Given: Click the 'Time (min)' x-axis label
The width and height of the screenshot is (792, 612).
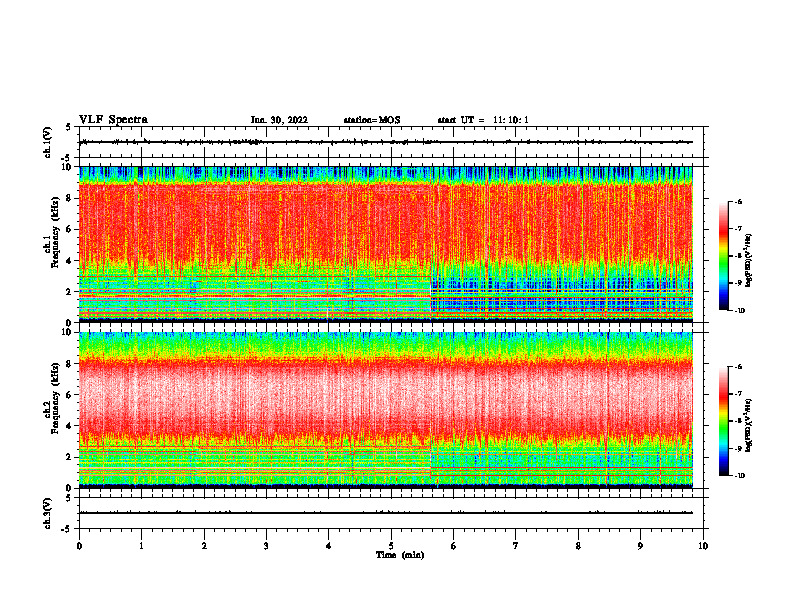Looking at the screenshot, I should pyautogui.click(x=400, y=555).
